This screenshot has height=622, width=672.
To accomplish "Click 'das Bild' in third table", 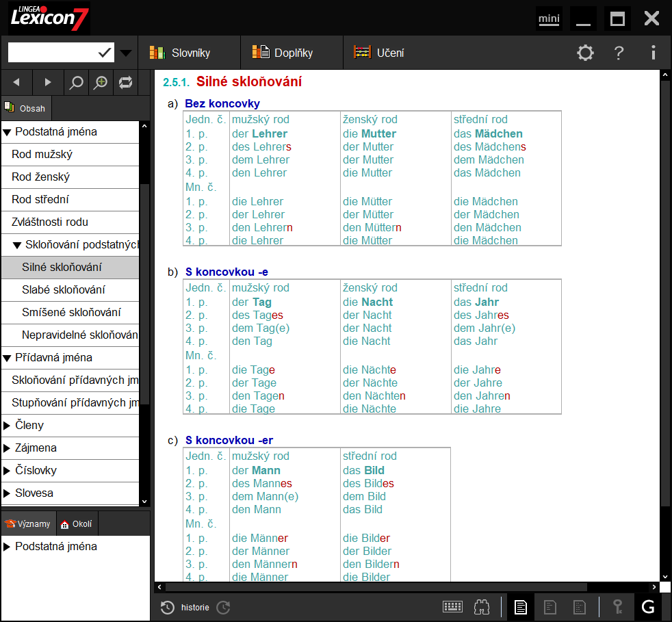I will (363, 471).
